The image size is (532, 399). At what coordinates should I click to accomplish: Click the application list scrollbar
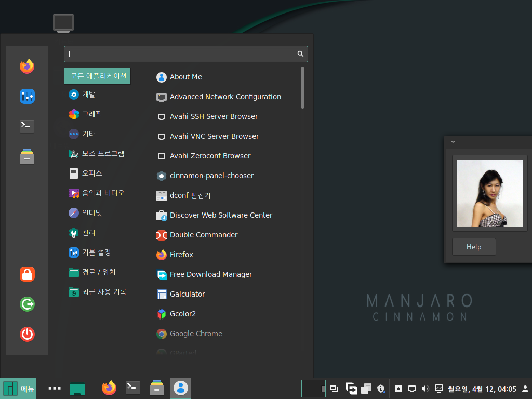click(x=302, y=87)
